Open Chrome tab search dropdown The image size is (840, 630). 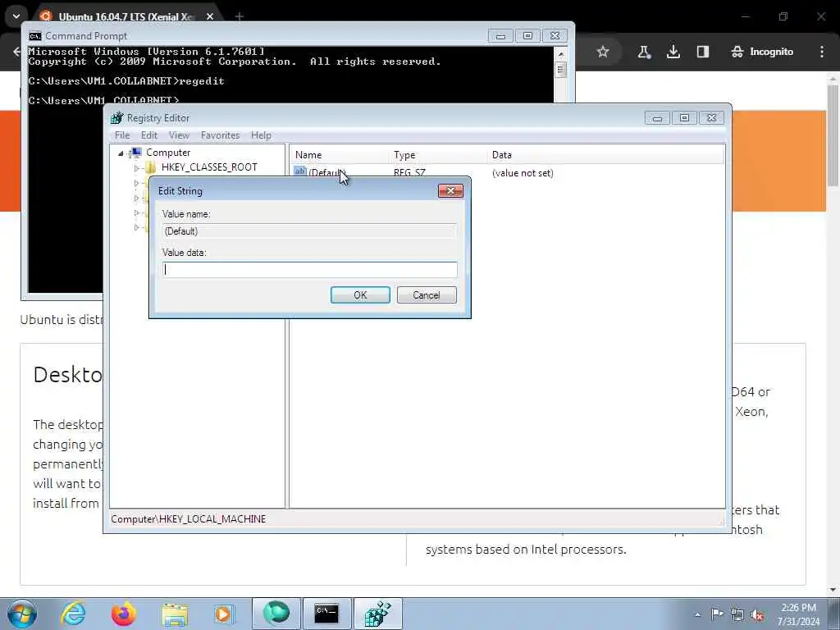[16, 16]
